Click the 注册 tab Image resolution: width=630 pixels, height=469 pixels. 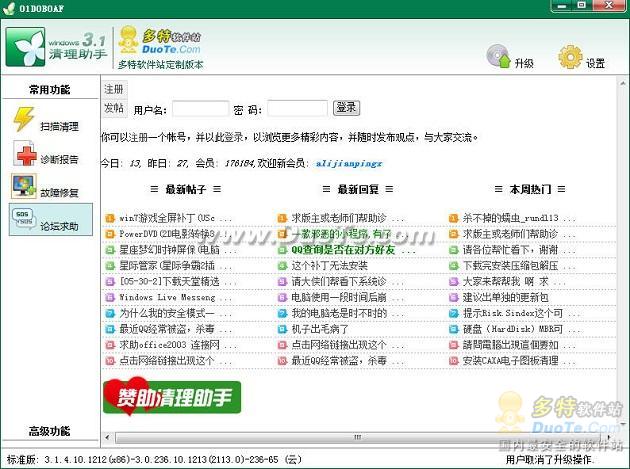pos(114,89)
